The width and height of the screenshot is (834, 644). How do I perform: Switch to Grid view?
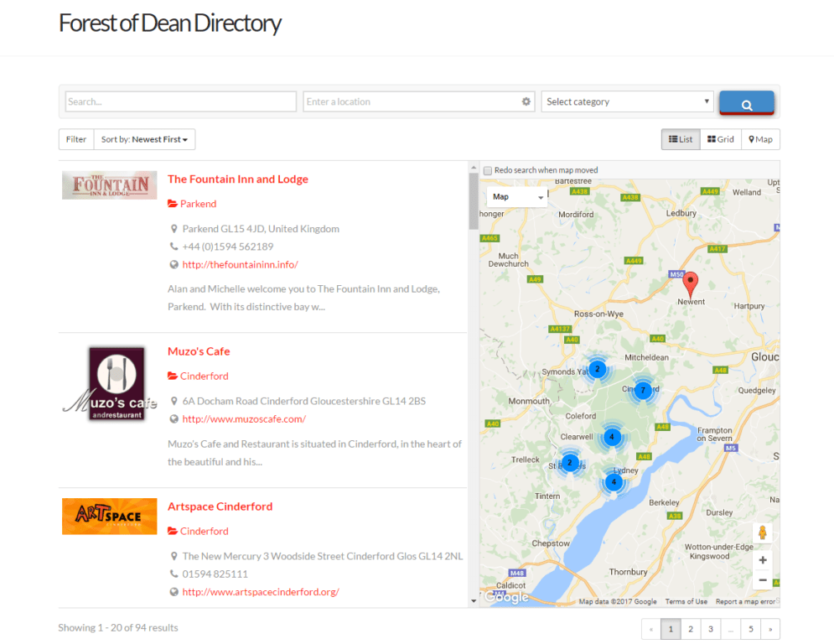click(x=721, y=139)
